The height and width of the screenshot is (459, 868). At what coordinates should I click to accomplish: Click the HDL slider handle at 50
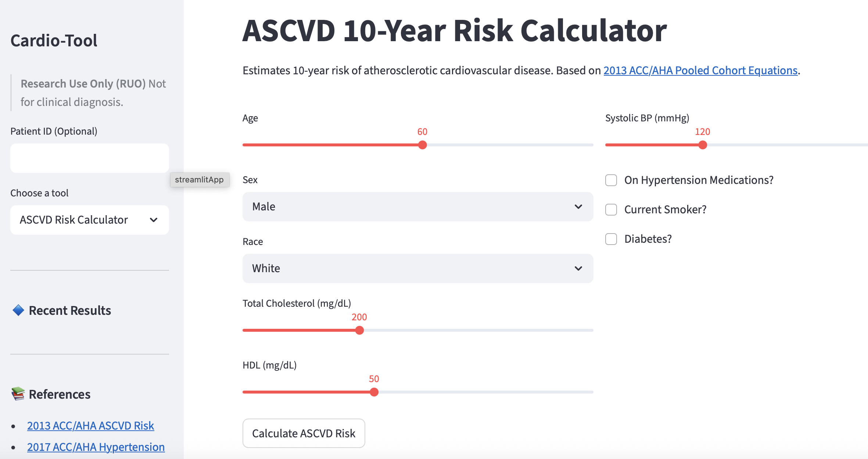(374, 392)
